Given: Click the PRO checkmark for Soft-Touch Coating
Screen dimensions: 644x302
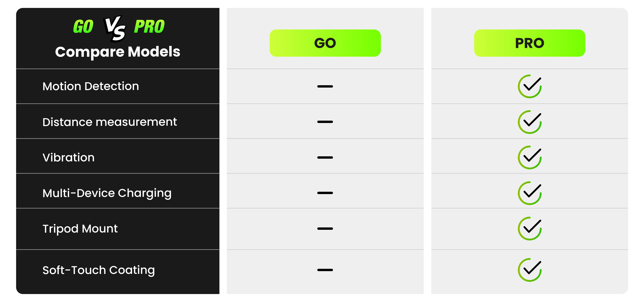Looking at the screenshot, I should [x=530, y=270].
